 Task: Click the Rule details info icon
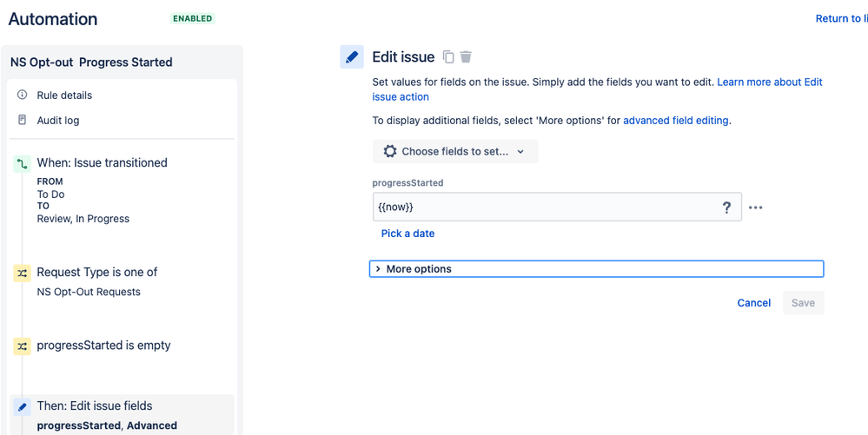point(23,95)
